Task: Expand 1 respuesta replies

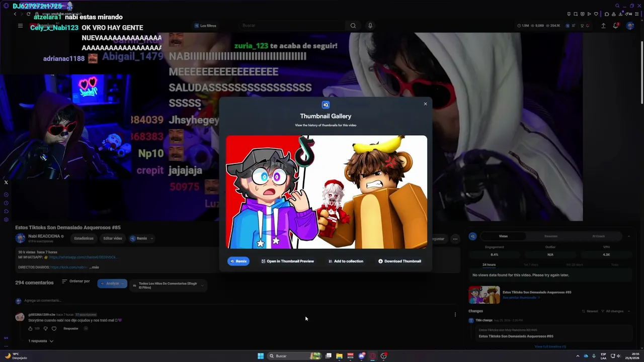Action: (x=41, y=341)
